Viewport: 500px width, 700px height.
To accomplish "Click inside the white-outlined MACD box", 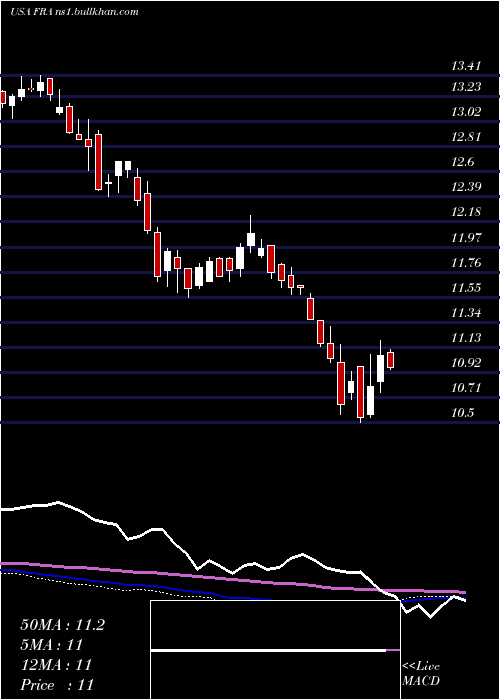I will click(x=275, y=650).
